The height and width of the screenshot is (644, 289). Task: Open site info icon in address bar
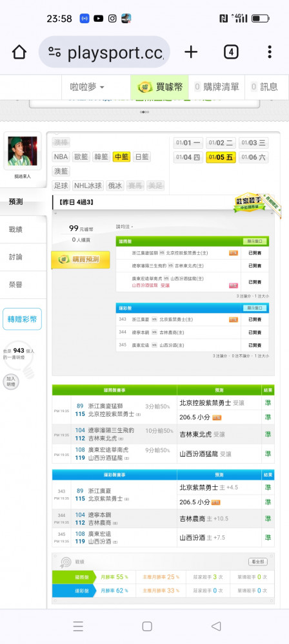coord(54,52)
